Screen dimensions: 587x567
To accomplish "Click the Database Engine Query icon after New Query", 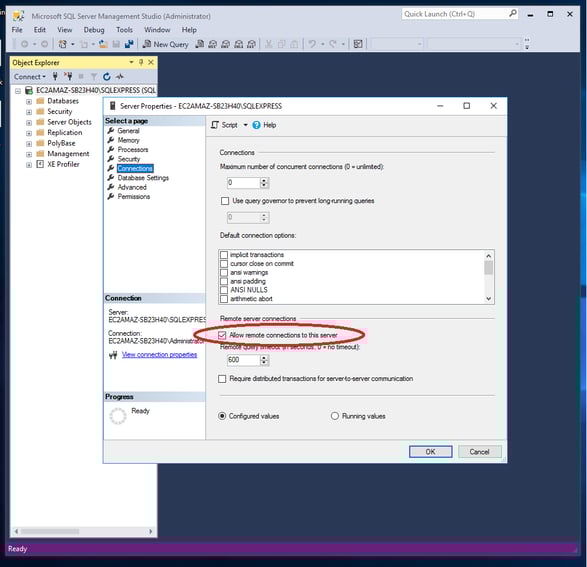I will 200,44.
